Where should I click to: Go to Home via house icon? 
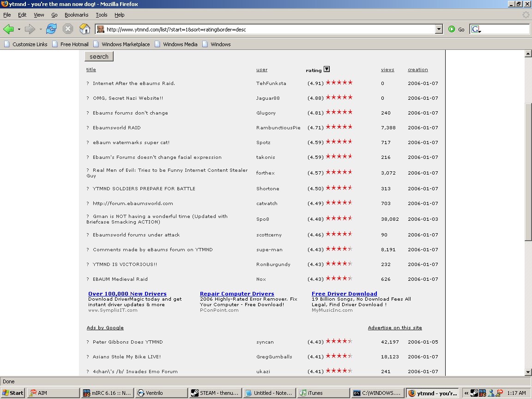(85, 29)
